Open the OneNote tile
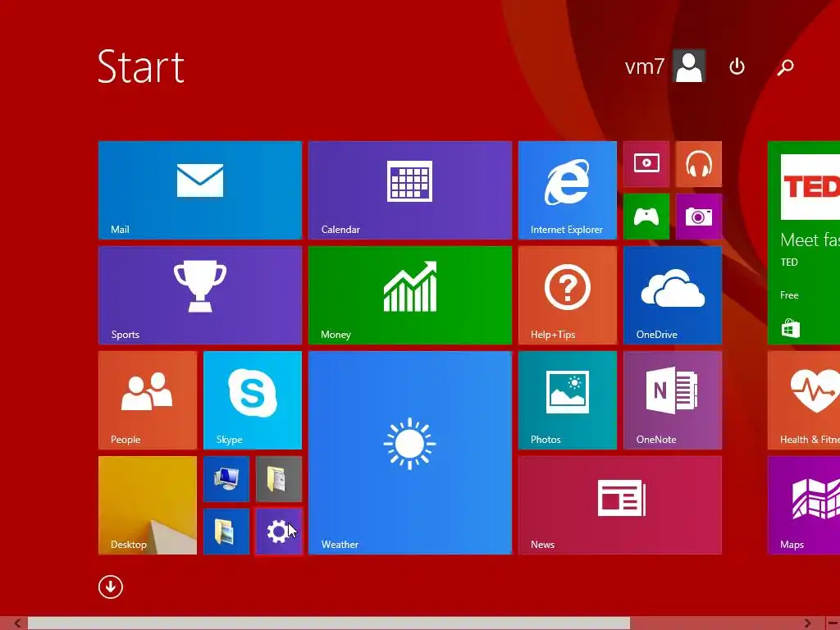 [673, 400]
